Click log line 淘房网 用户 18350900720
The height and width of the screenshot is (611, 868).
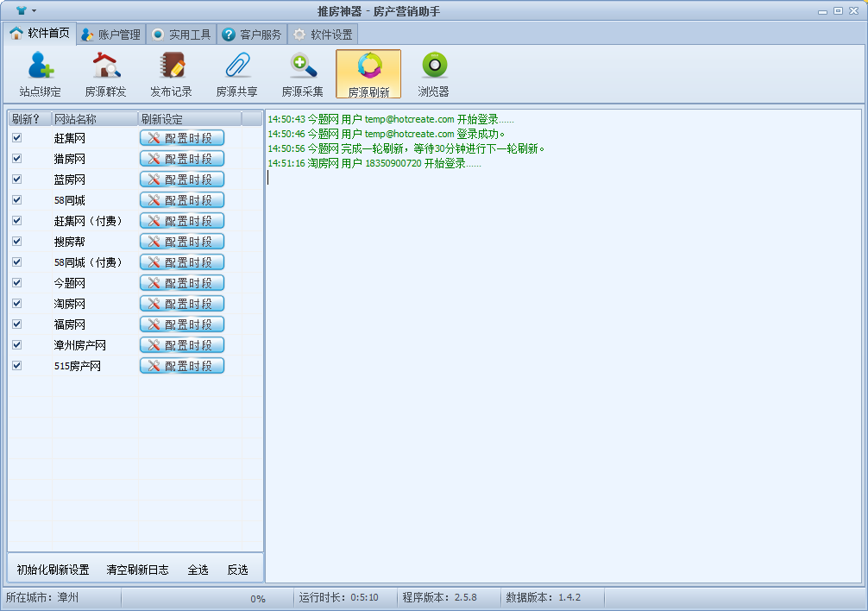pos(374,164)
